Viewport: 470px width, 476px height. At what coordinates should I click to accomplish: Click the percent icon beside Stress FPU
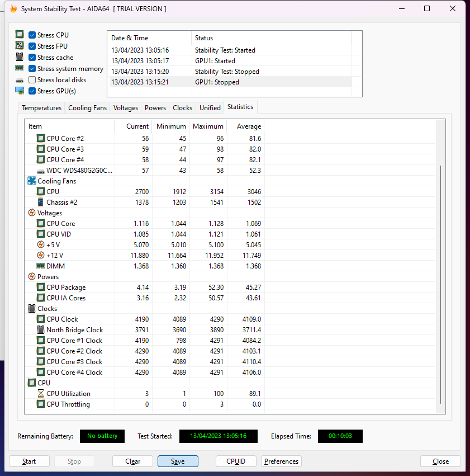[x=20, y=45]
